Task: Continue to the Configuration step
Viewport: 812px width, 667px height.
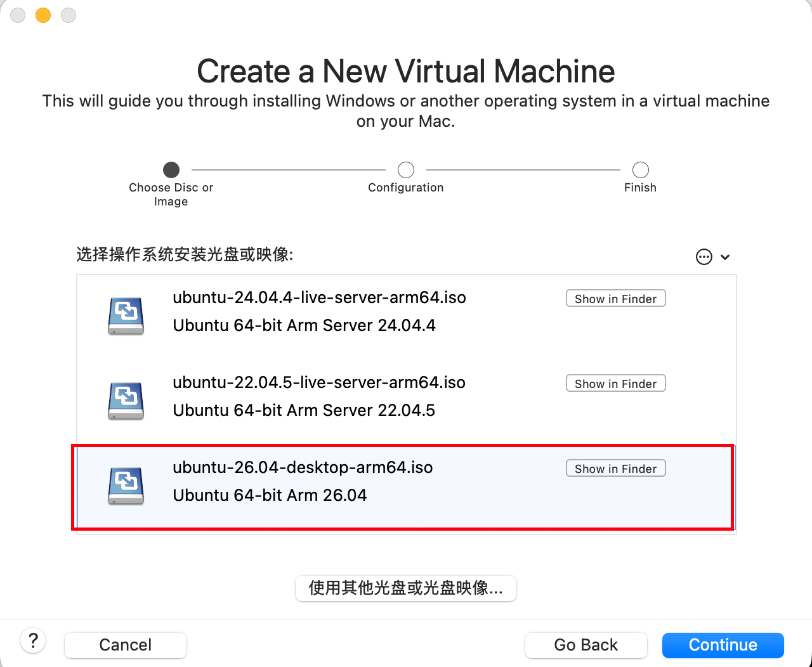Action: coord(723,645)
